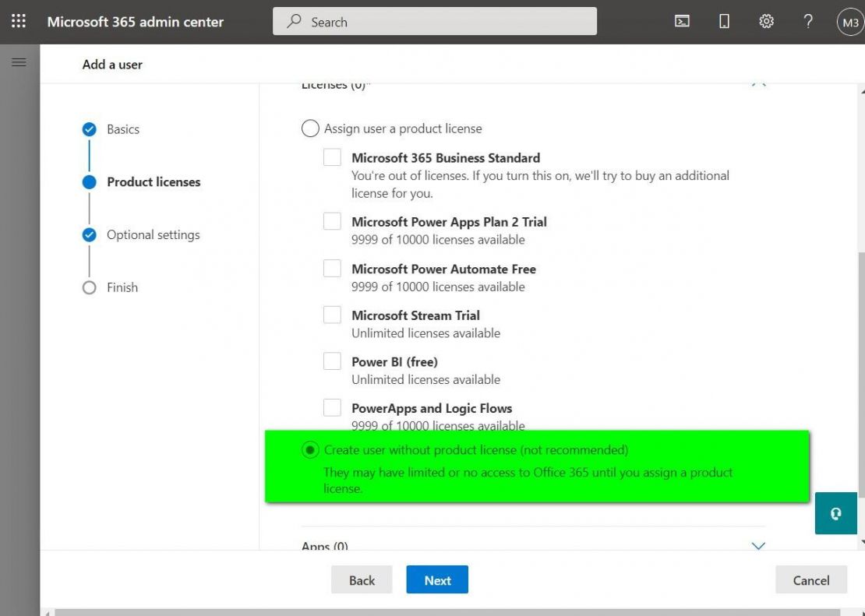
Task: Open the app launcher waffle icon
Action: tap(19, 22)
